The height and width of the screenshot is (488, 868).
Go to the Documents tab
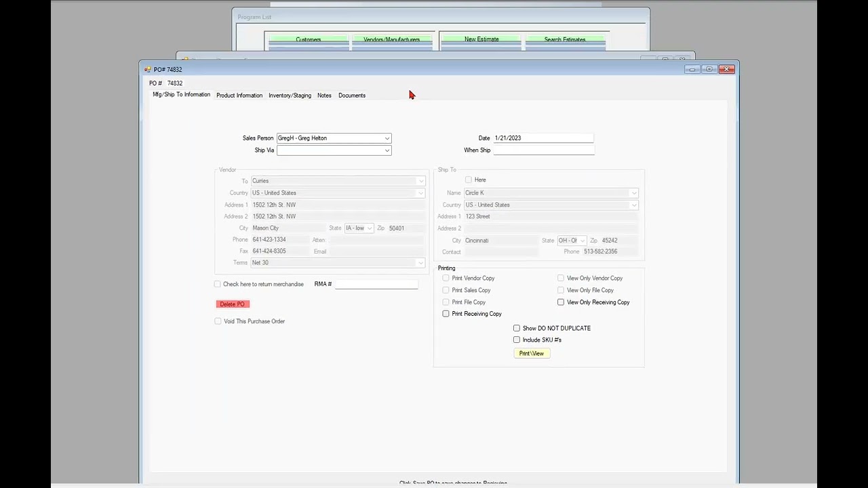pyautogui.click(x=352, y=96)
